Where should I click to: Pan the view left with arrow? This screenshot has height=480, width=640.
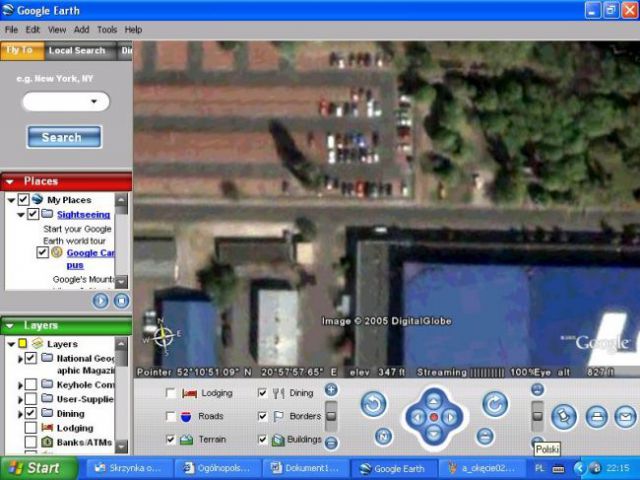[417, 417]
